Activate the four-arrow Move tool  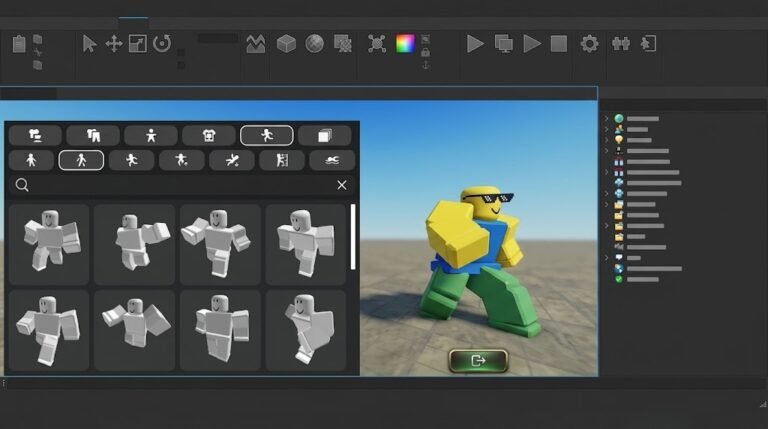[x=114, y=44]
